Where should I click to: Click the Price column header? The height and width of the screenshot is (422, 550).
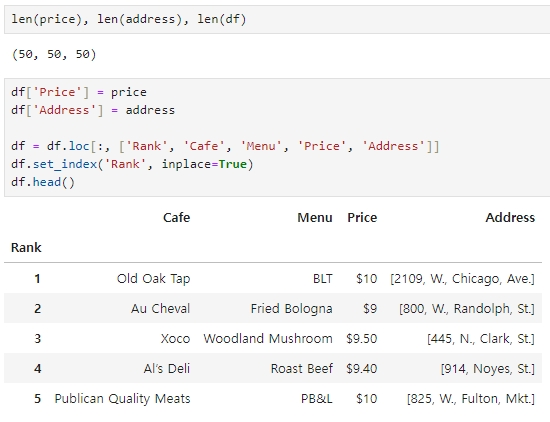[x=362, y=217]
